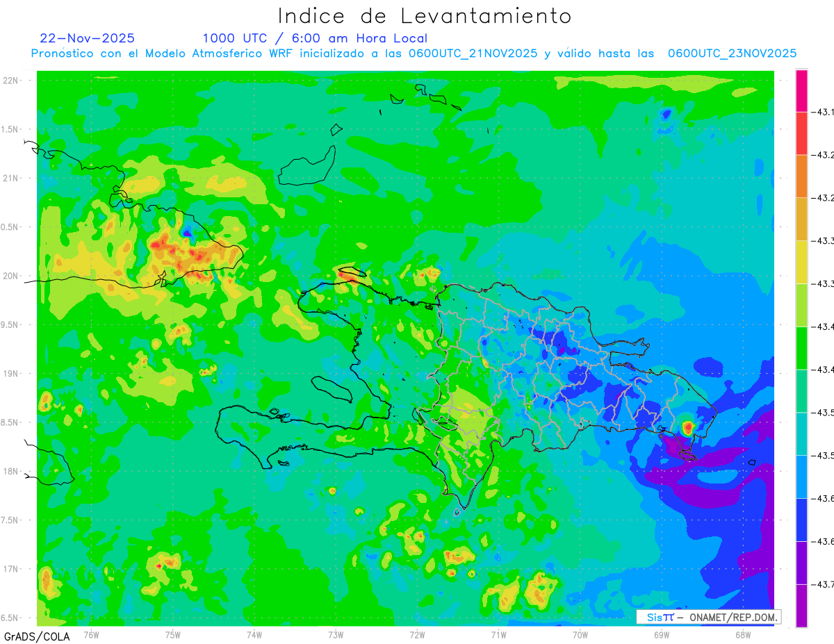The image size is (834, 644).
Task: Click the valid-until time '0600UTC_23NOV2025'
Action: [x=732, y=53]
